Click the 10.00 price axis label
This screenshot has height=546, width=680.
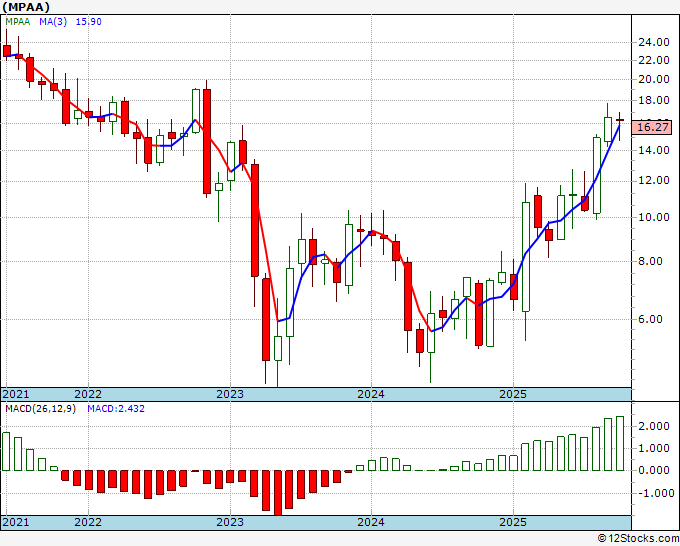pos(654,217)
